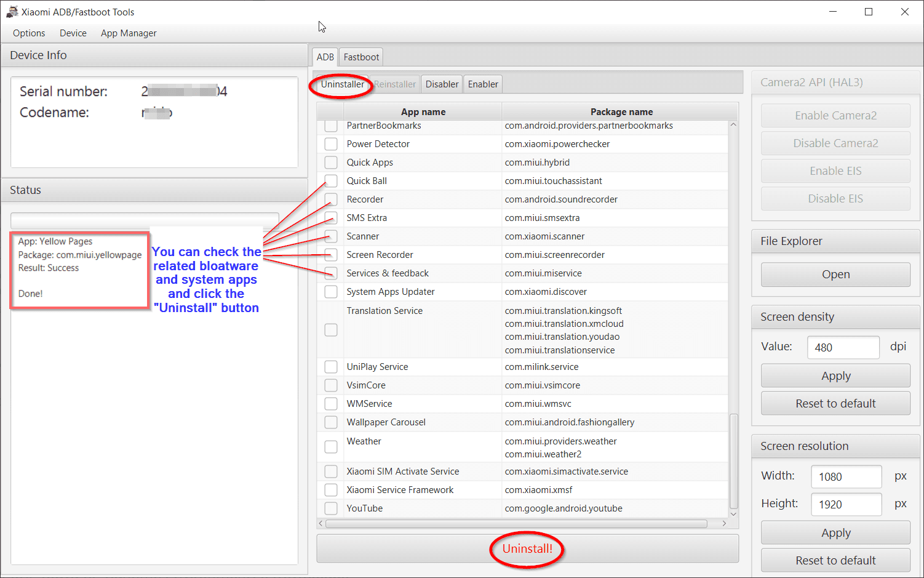Image resolution: width=924 pixels, height=578 pixels.
Task: Select package name com.milink.service
Action: click(x=541, y=367)
